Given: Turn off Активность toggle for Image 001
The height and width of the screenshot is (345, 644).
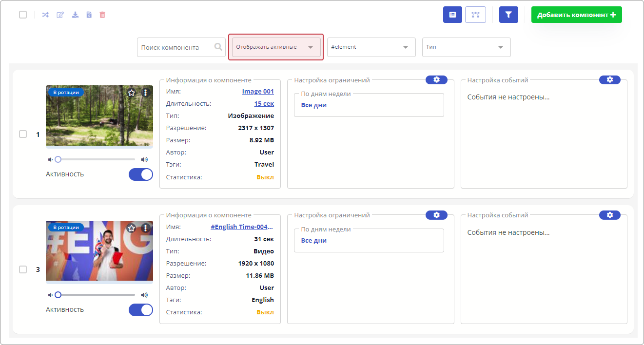Looking at the screenshot, I should coord(140,174).
